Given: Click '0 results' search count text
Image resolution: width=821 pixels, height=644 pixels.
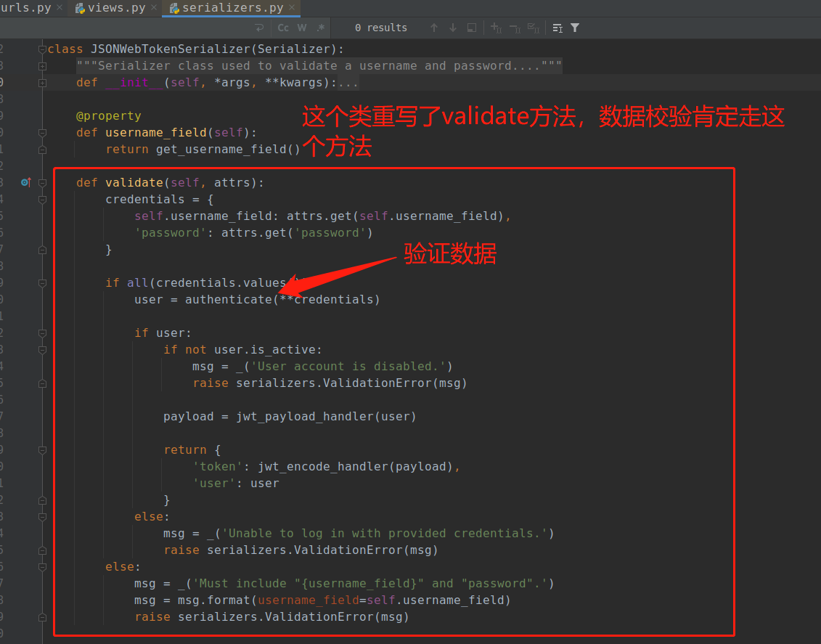Looking at the screenshot, I should click(380, 28).
